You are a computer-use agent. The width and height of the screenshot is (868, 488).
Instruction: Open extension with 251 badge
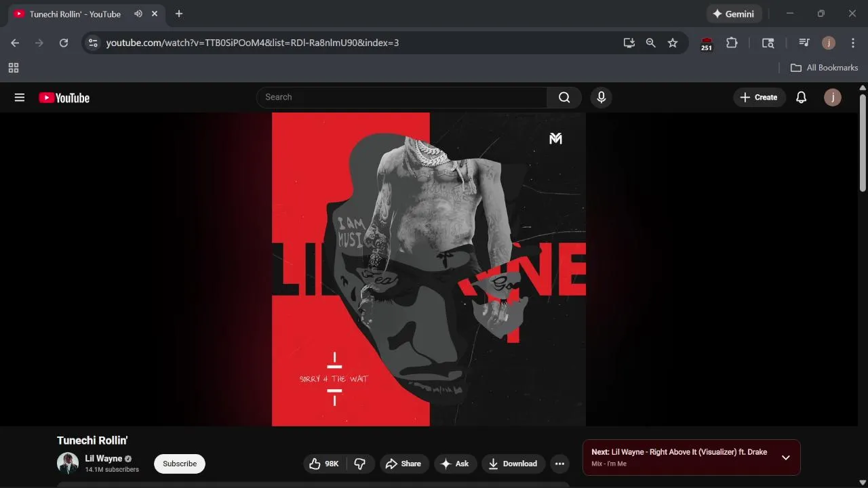[x=707, y=43]
